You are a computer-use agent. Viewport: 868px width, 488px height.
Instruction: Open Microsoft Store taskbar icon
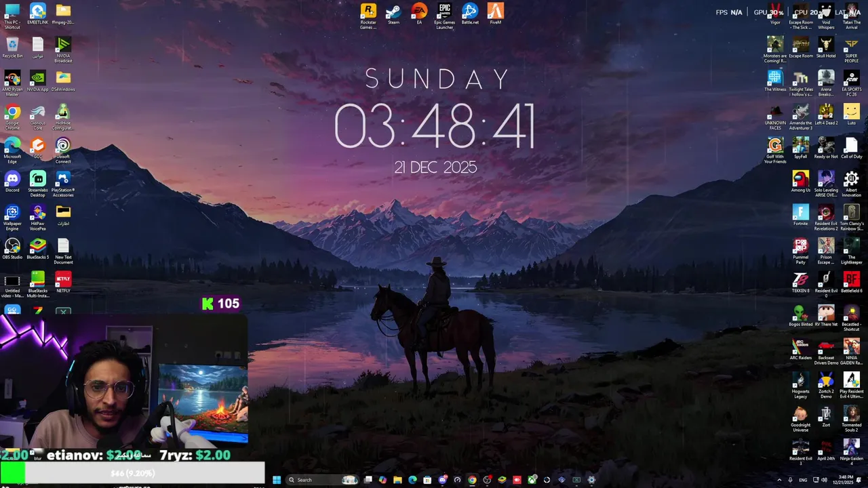[x=427, y=480]
